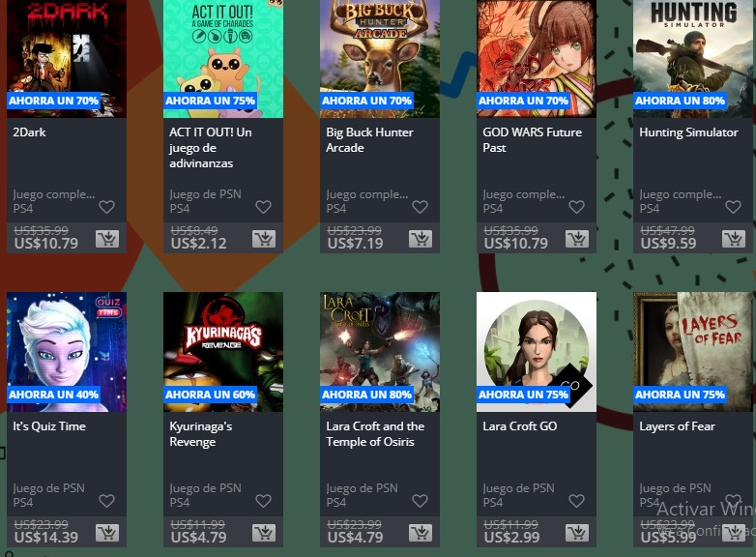Toggle wishlist heart for Hunting Simulator
The height and width of the screenshot is (557, 756).
(x=733, y=207)
